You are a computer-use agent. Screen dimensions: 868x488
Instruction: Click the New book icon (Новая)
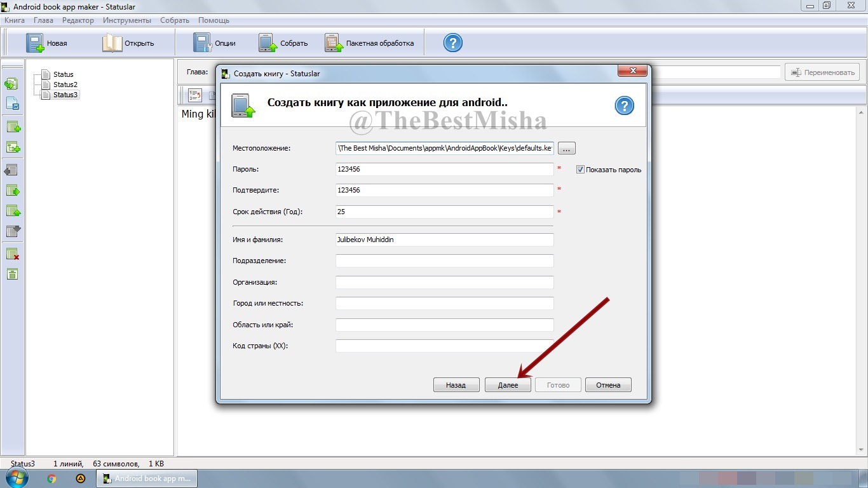pos(46,43)
